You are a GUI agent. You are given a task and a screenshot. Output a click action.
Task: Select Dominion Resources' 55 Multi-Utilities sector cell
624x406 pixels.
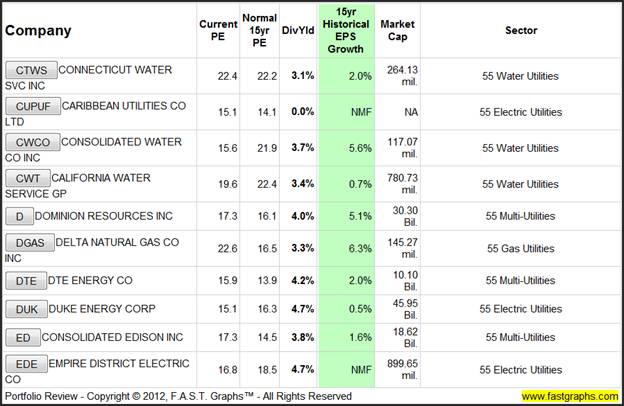tap(521, 216)
